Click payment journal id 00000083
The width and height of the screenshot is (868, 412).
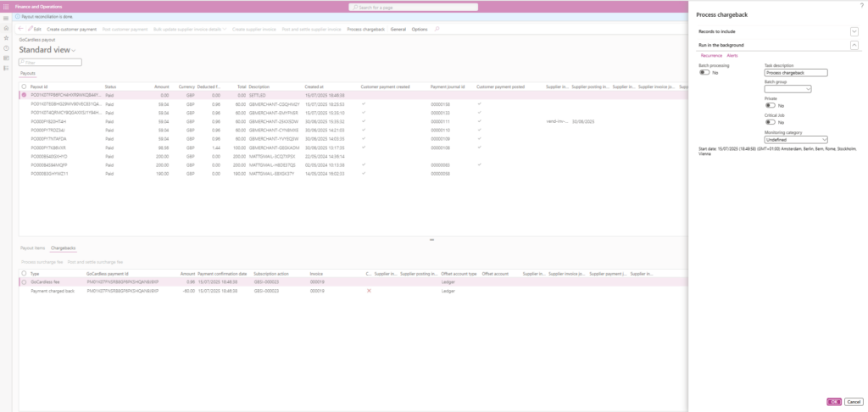pos(439,165)
